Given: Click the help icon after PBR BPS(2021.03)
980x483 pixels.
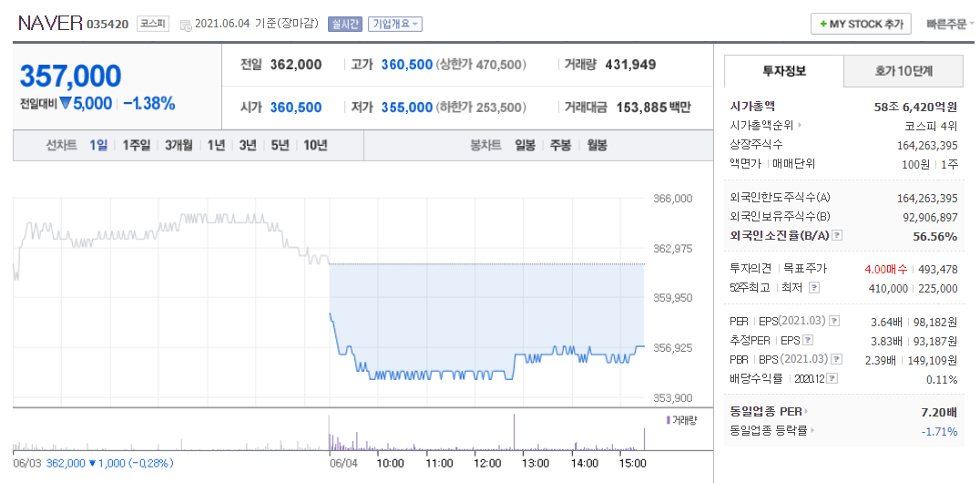Looking at the screenshot, I should point(838,359).
